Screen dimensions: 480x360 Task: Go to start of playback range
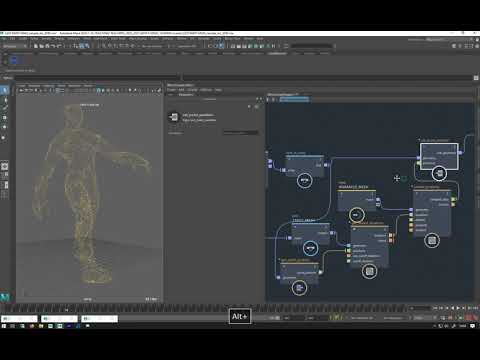(435, 308)
